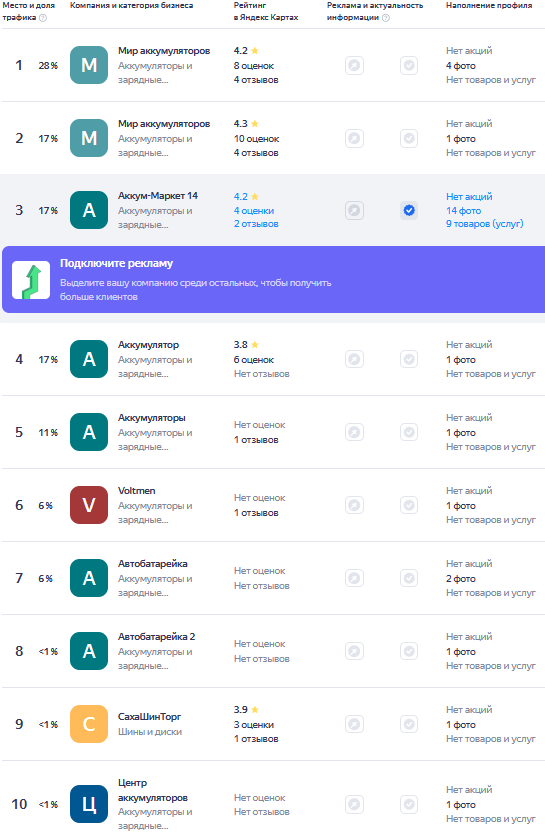Viewport: 545px width, 838px height.
Task: Click the 'Нет акций' link for Аккум-Маркет 14
Action: click(469, 197)
